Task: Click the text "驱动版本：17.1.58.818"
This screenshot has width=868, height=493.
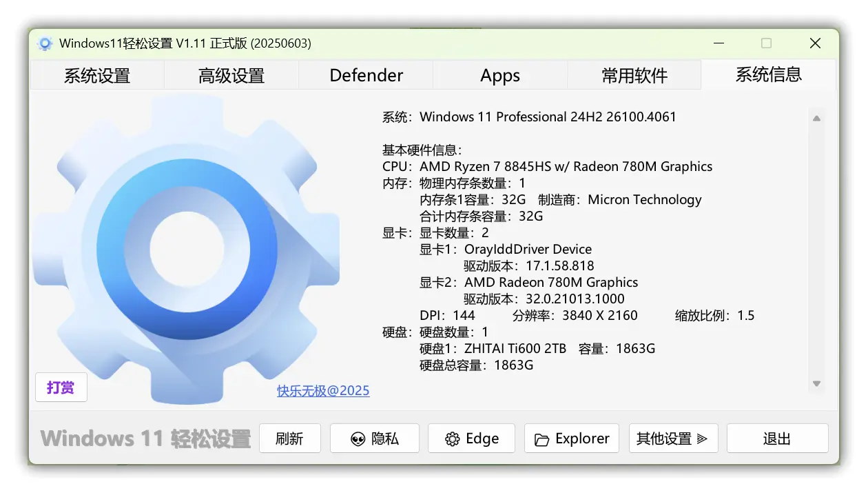Action: pos(529,265)
